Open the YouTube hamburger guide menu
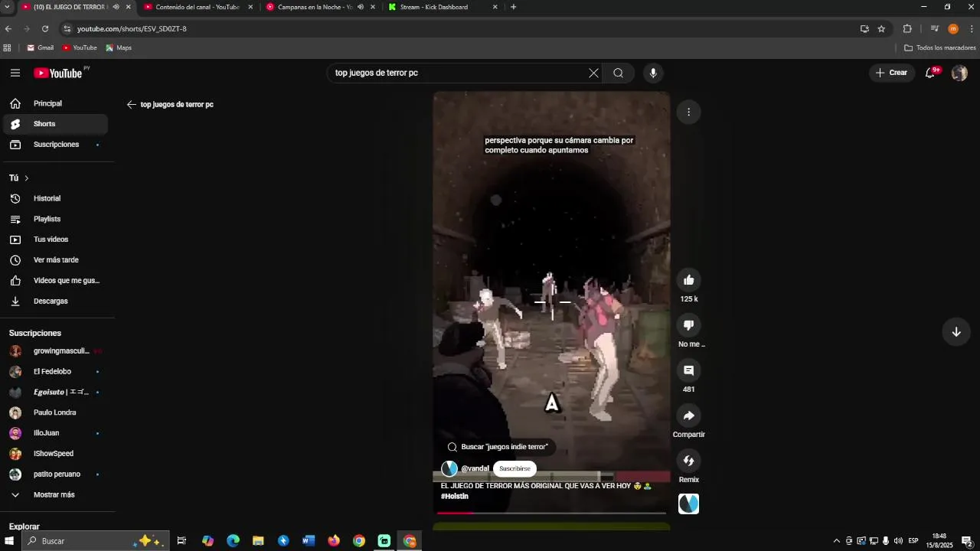 click(15, 73)
